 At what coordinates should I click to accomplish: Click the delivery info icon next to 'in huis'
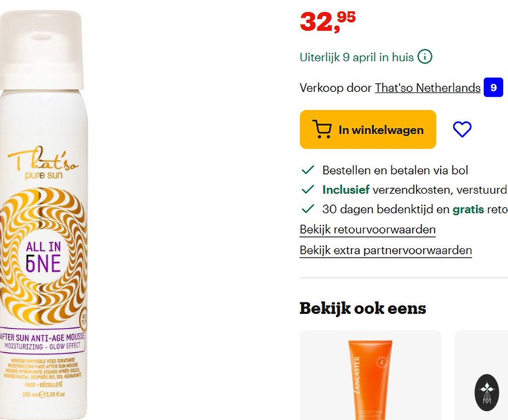point(424,57)
